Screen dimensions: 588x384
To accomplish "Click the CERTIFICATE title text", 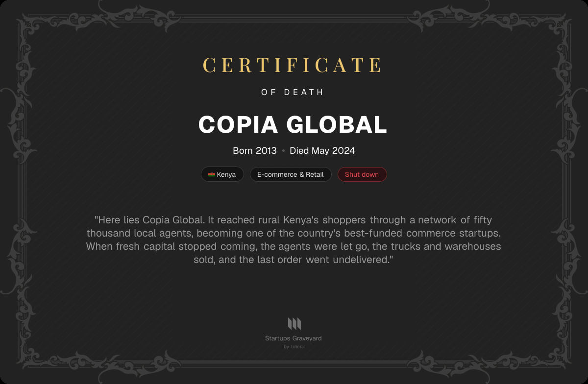I will tap(293, 66).
